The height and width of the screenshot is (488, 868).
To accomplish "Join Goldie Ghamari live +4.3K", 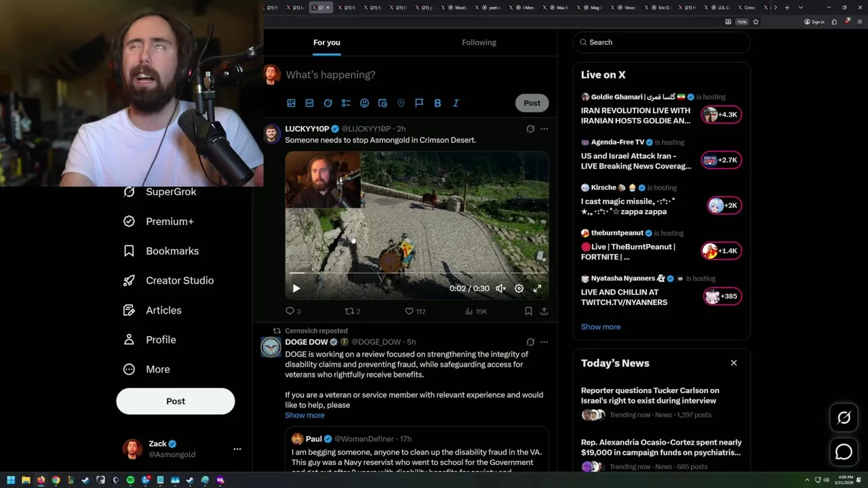I will [x=722, y=115].
